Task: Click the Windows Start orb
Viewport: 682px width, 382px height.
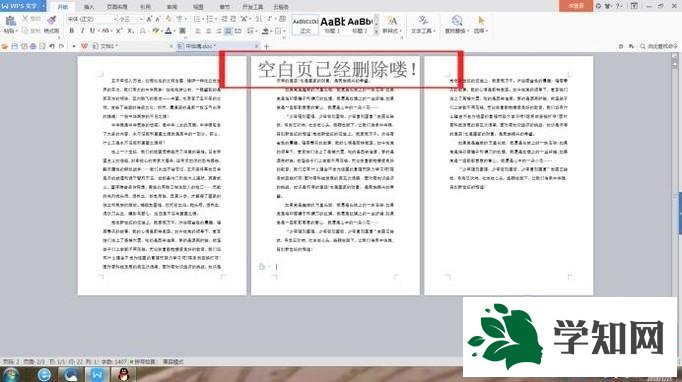Action: point(11,375)
